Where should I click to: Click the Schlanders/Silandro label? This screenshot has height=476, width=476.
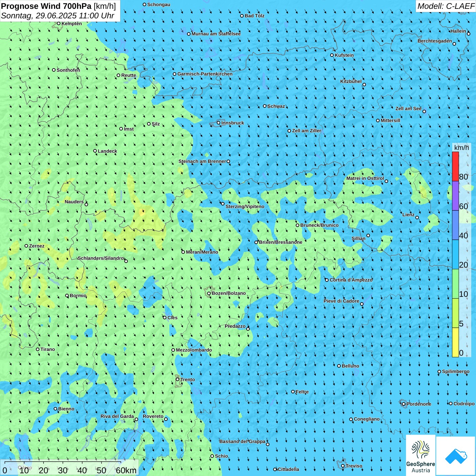101,258
